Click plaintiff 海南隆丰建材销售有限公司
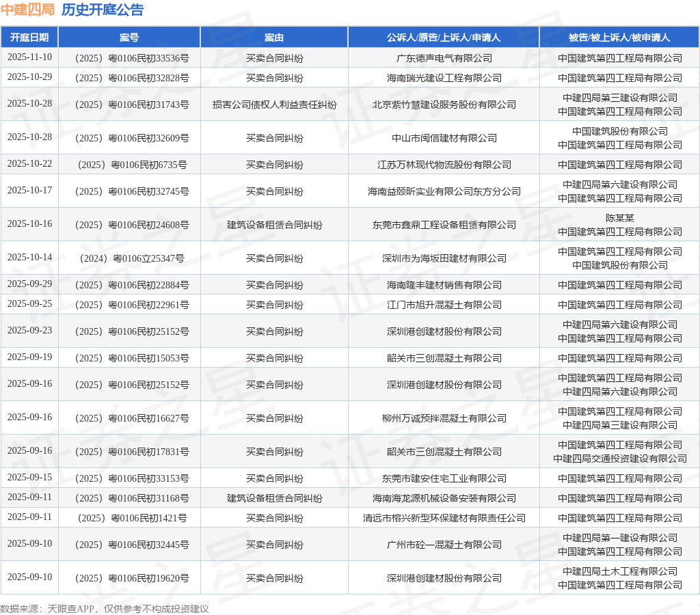The height and width of the screenshot is (615, 700). (444, 285)
